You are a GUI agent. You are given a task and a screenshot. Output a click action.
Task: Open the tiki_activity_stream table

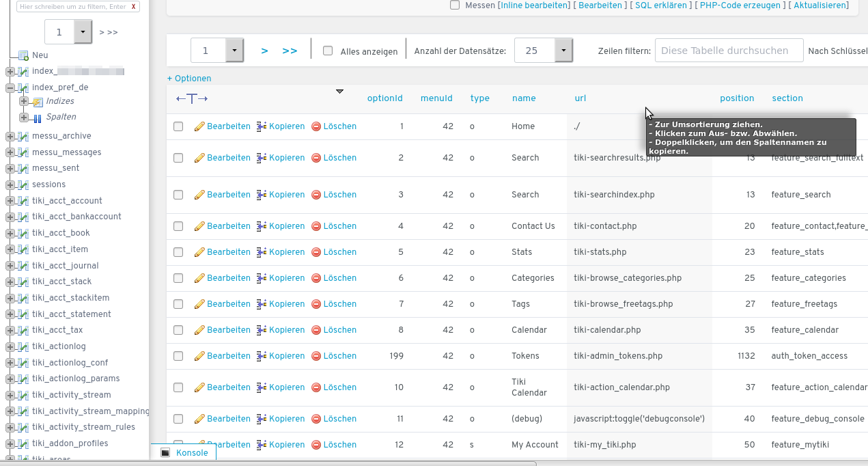[71, 395]
